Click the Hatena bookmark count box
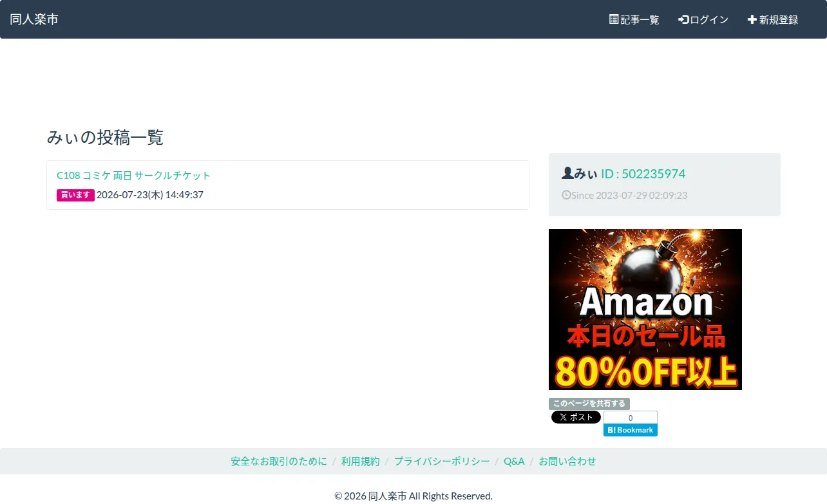The image size is (827, 504). 631,418
